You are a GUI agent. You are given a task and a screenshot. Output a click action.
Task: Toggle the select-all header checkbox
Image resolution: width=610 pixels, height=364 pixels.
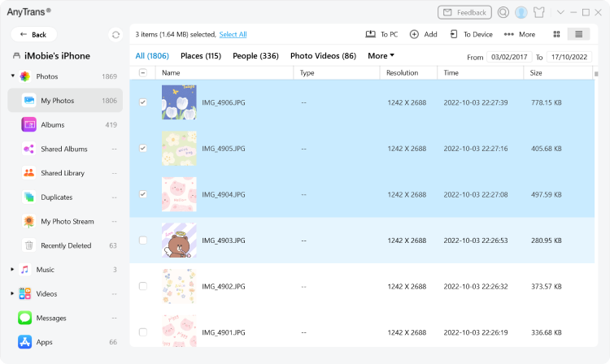point(143,72)
